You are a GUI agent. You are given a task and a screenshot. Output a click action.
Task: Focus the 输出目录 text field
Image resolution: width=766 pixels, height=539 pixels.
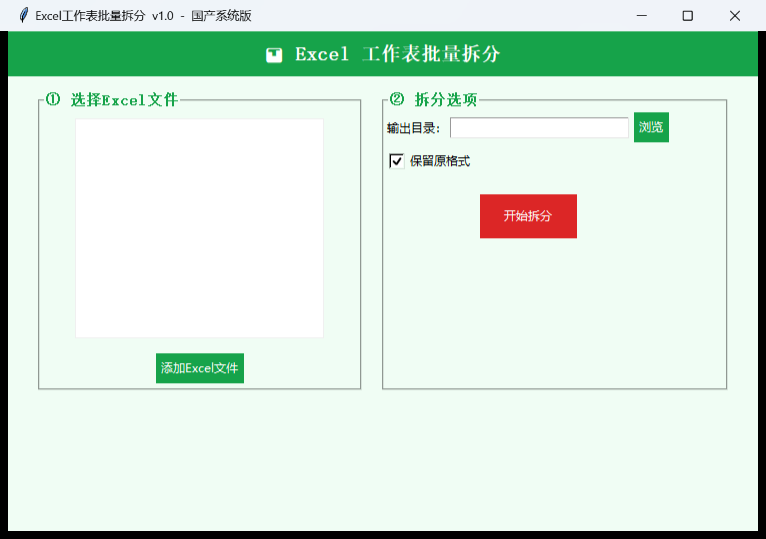tap(539, 128)
